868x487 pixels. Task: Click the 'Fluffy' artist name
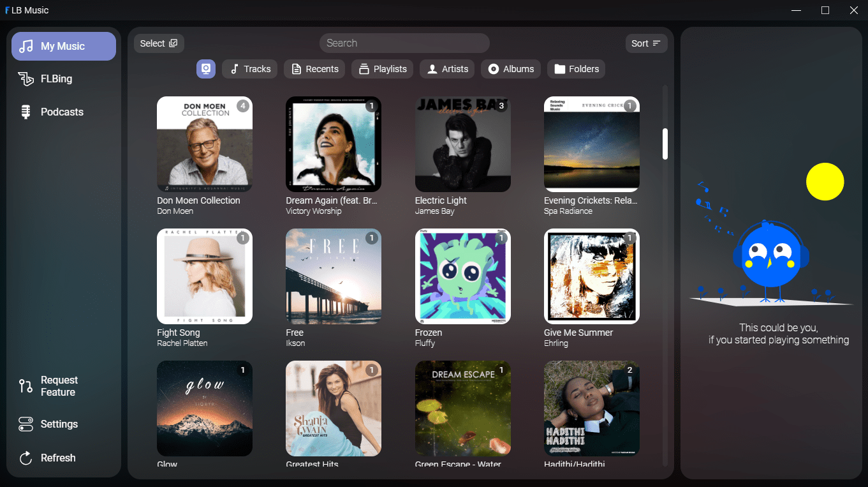pyautogui.click(x=425, y=343)
